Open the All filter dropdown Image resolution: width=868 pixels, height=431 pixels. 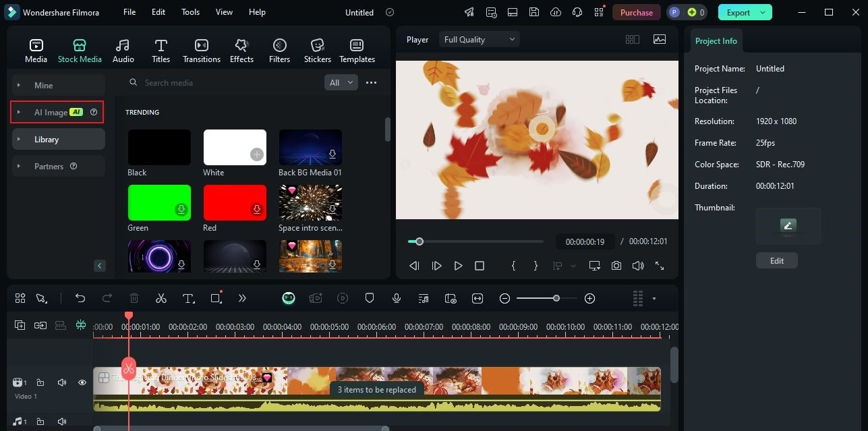click(341, 82)
